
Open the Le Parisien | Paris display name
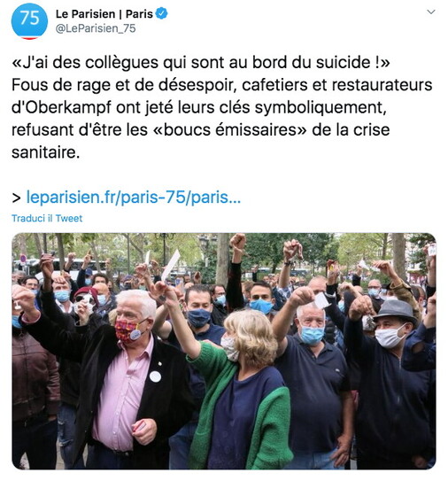point(104,14)
